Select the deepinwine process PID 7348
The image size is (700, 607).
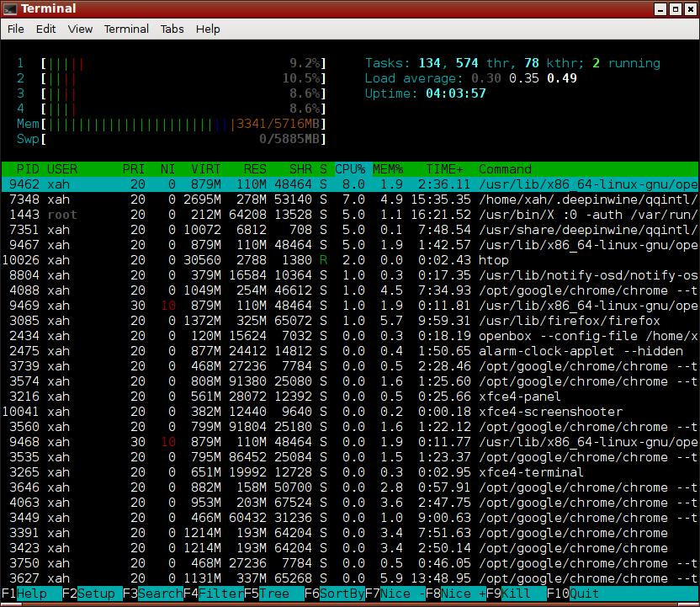[350, 200]
